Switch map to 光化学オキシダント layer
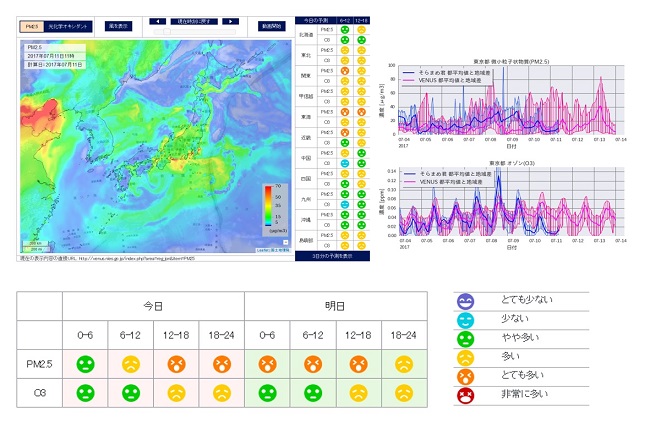 click(x=68, y=27)
